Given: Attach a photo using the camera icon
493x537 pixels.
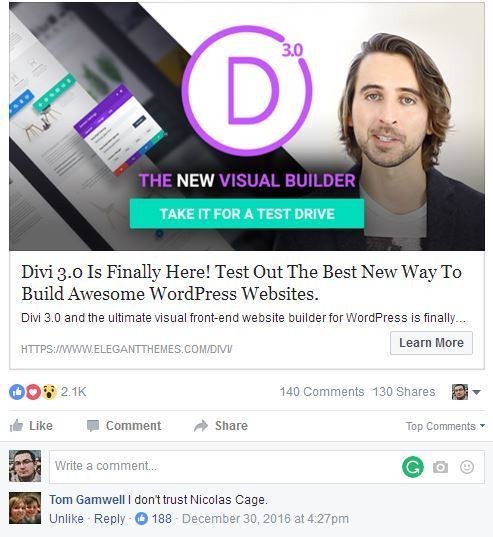Looking at the screenshot, I should (x=440, y=467).
